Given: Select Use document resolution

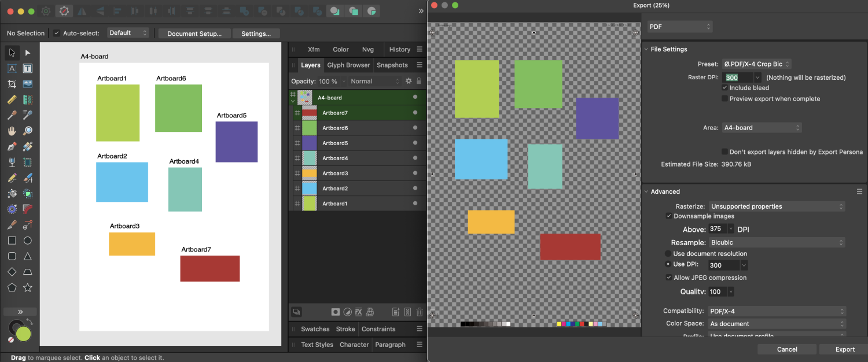Looking at the screenshot, I should point(667,253).
